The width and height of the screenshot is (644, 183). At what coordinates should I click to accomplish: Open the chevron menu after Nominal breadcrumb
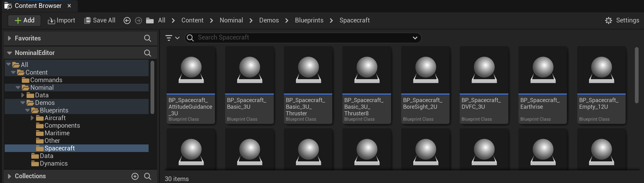(251, 21)
